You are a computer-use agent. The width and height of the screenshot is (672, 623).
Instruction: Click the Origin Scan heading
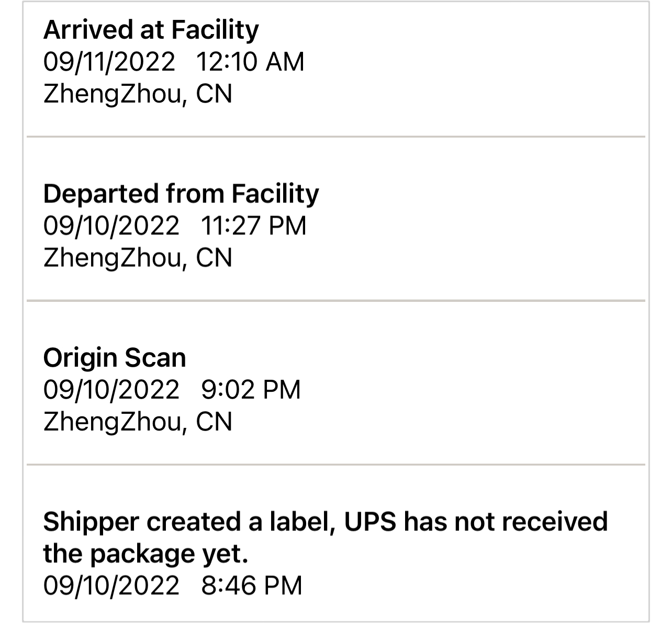coord(115,358)
